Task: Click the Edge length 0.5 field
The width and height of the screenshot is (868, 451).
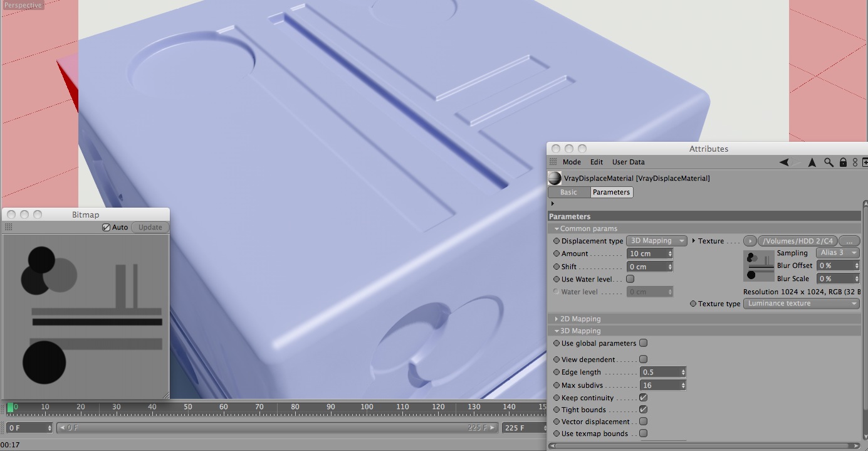Action: [x=662, y=372]
